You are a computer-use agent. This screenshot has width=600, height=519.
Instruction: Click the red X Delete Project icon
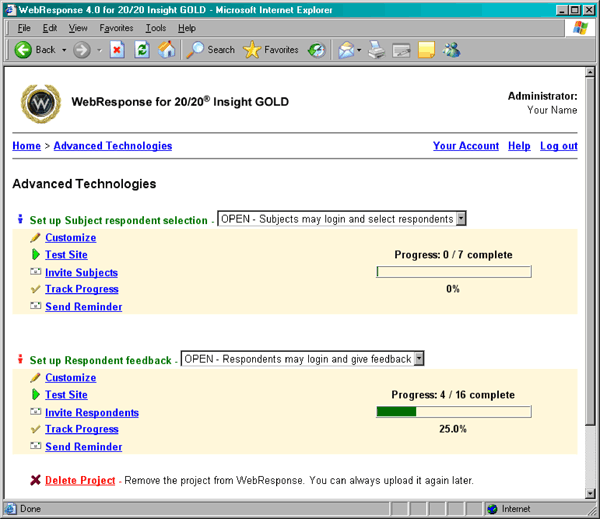click(35, 480)
